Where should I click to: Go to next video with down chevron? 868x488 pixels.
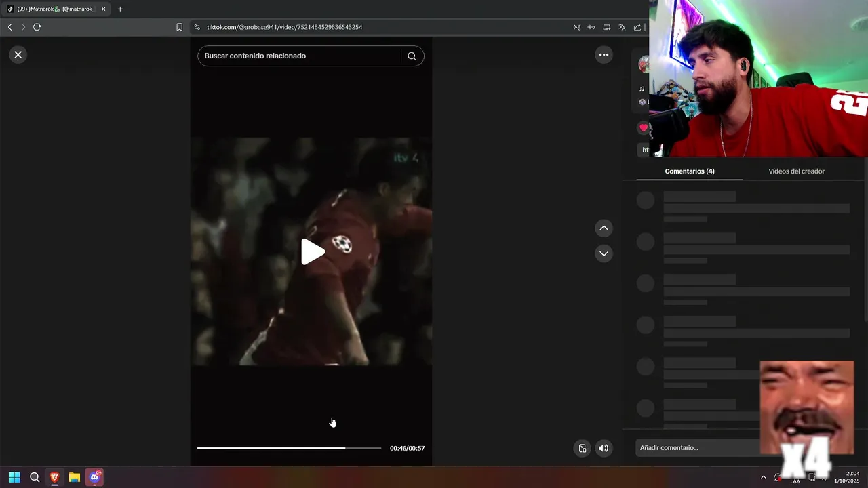tap(604, 253)
